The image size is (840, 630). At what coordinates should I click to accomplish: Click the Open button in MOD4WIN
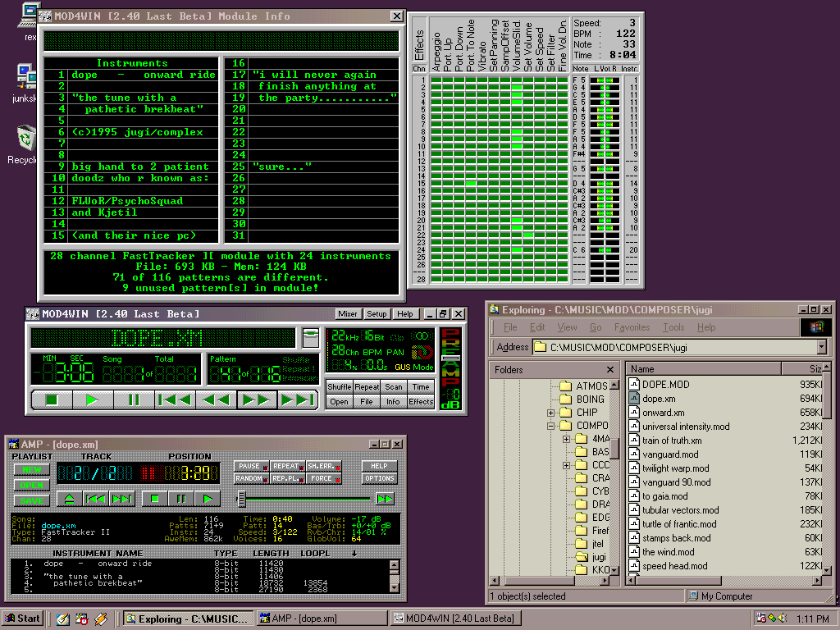click(x=339, y=402)
